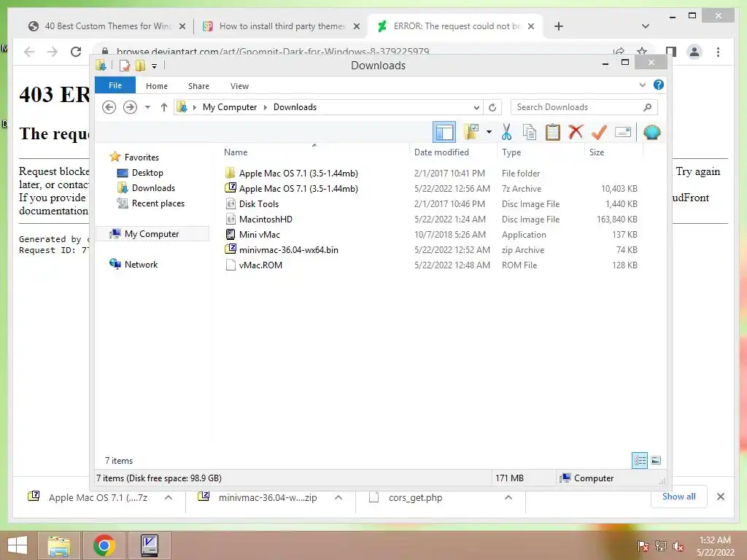The width and height of the screenshot is (747, 560).
Task: Click the Classic Shell settings icon
Action: 651,132
